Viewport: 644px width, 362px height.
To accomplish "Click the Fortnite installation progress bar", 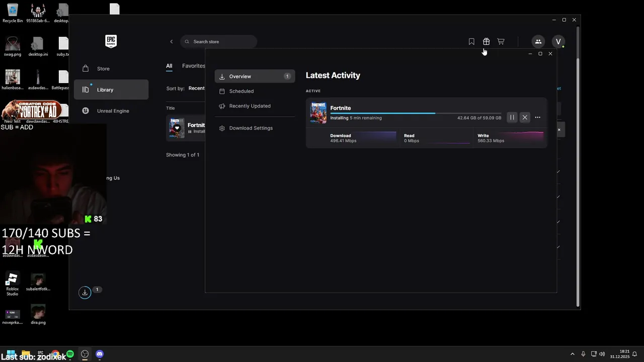I will click(x=416, y=113).
